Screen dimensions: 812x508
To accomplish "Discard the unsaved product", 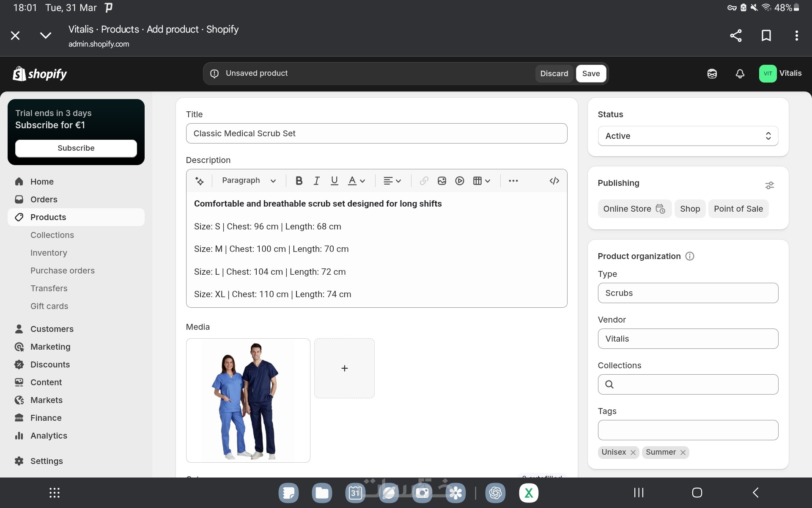I will (x=554, y=74).
